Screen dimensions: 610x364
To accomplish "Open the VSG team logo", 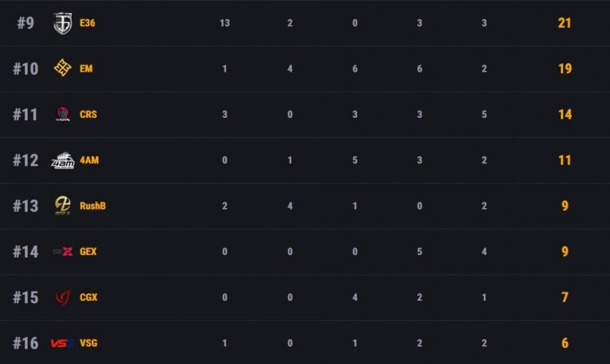I will (63, 343).
